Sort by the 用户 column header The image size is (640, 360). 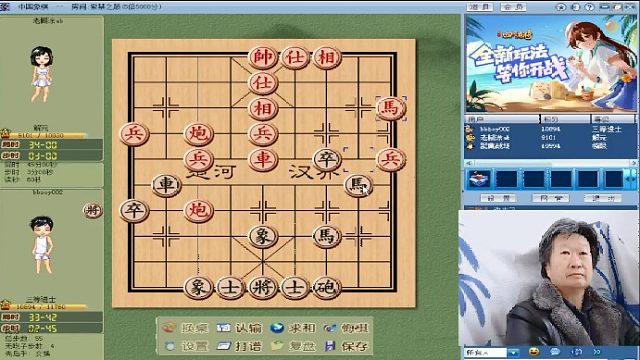pos(502,119)
